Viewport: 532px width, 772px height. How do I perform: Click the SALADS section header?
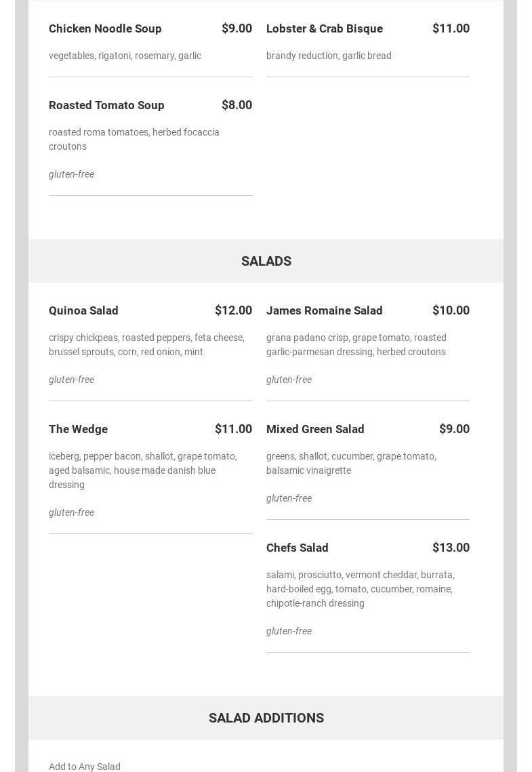point(266,261)
